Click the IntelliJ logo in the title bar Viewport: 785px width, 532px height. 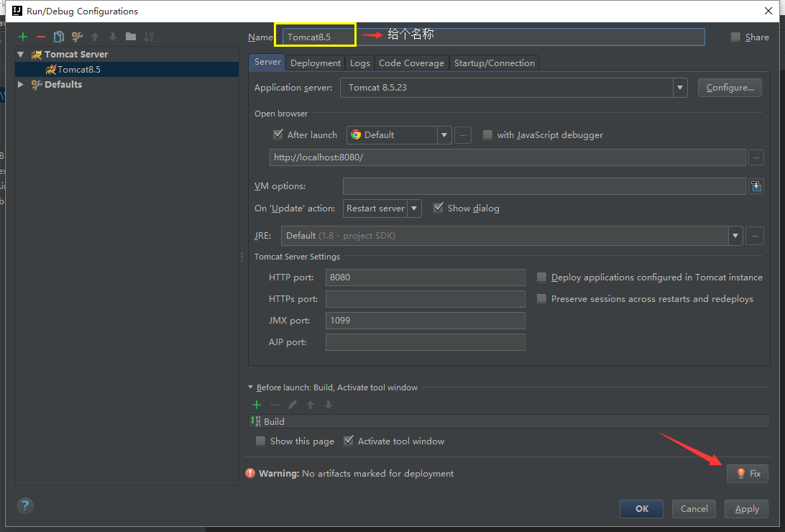(17, 11)
